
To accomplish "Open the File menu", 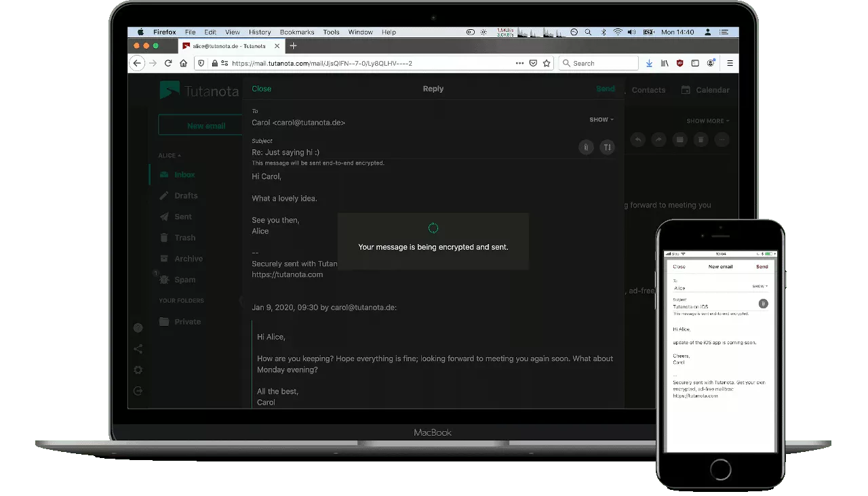I will pos(190,32).
